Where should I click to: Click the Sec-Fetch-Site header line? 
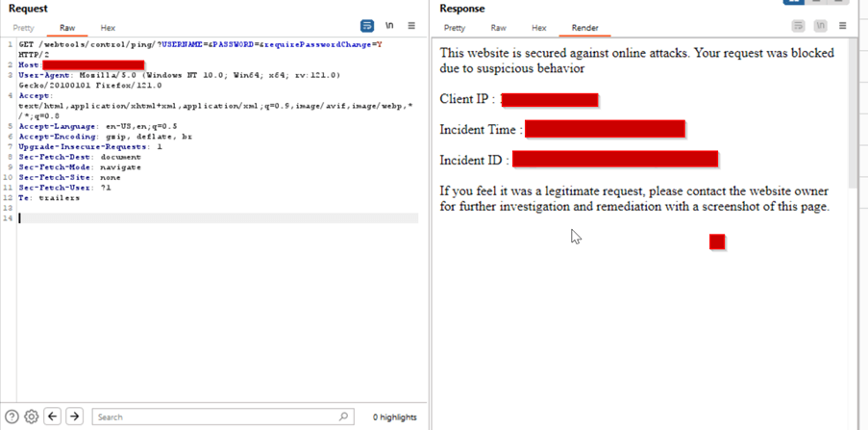pos(70,177)
